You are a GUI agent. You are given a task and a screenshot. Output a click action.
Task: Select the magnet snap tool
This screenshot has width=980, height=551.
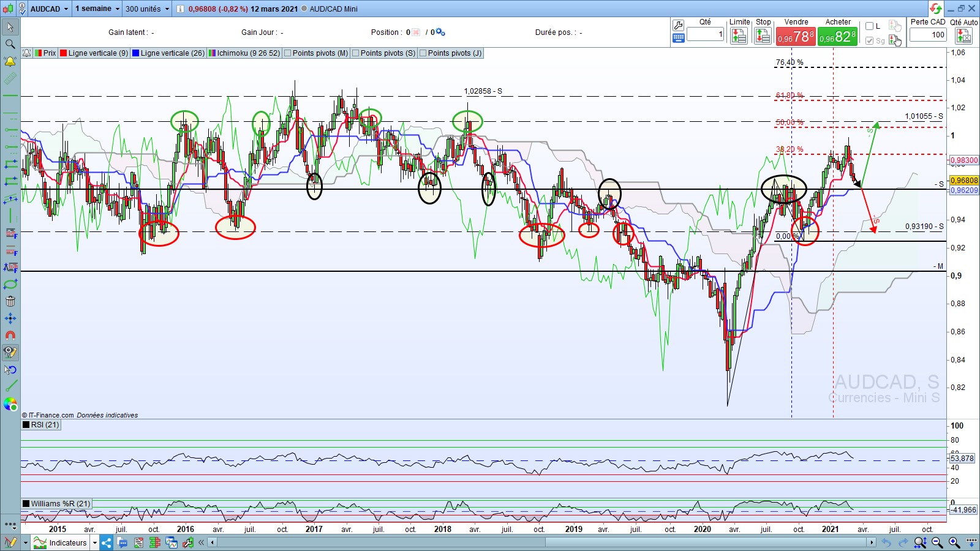[x=10, y=335]
